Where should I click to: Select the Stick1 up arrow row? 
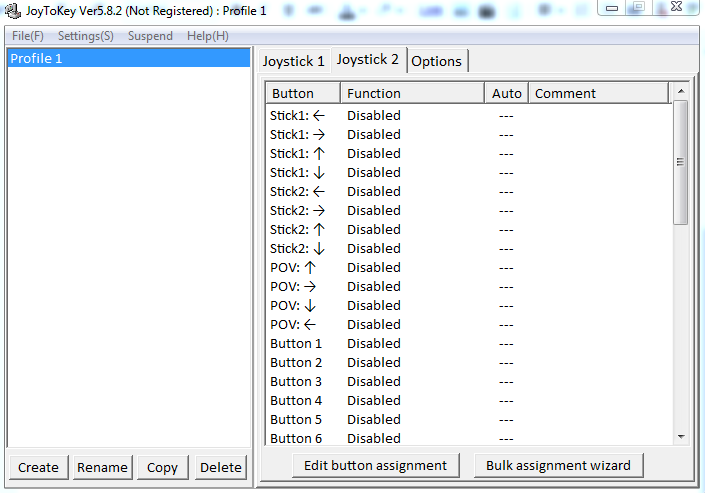point(468,153)
